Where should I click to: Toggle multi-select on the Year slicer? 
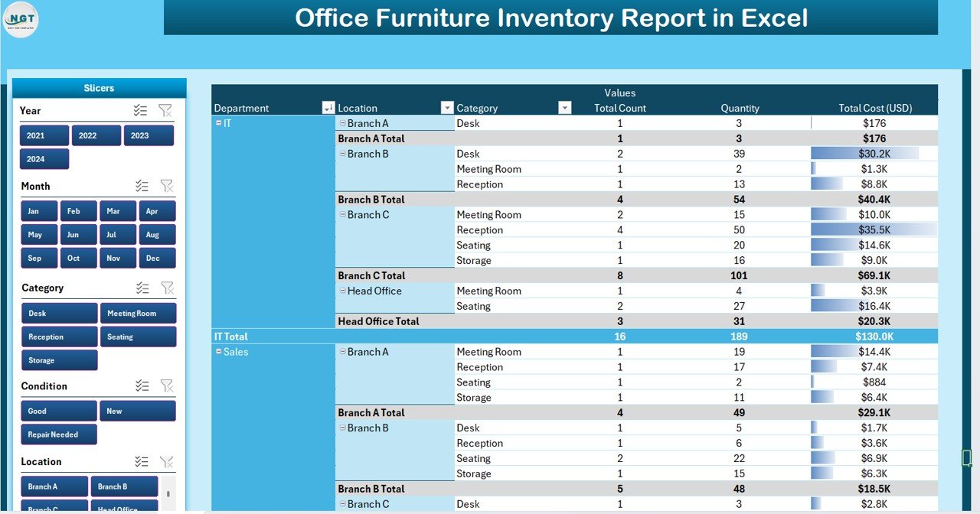coord(140,111)
